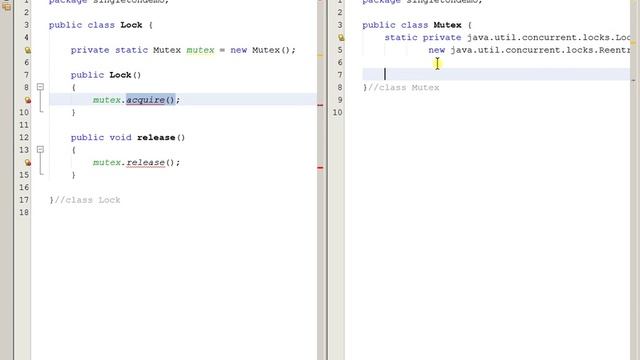Open the hint lightbulb on the Mutex mutex declaration line
640x360 pixels.
point(27,50)
